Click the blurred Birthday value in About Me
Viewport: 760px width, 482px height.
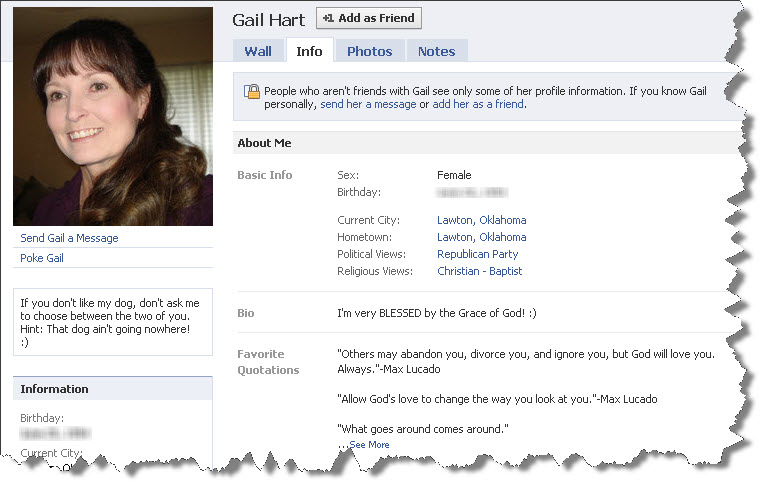point(472,193)
